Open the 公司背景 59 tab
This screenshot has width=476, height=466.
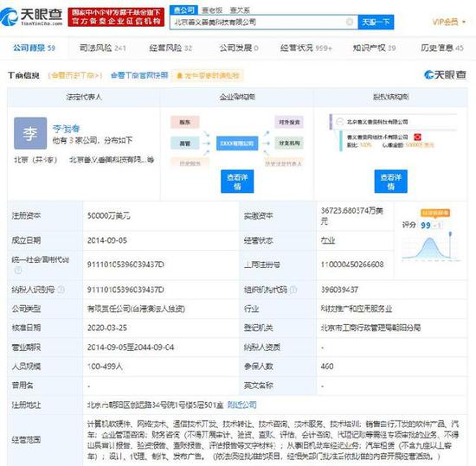point(34,48)
